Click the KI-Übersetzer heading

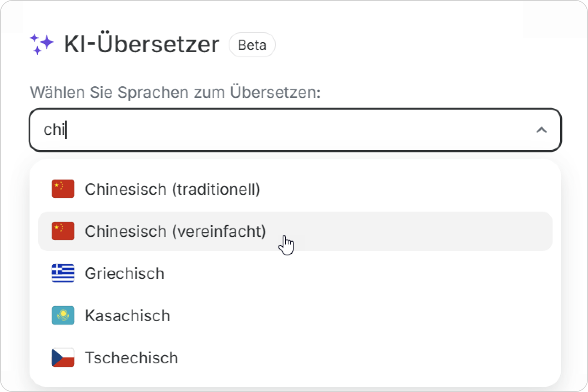(142, 44)
